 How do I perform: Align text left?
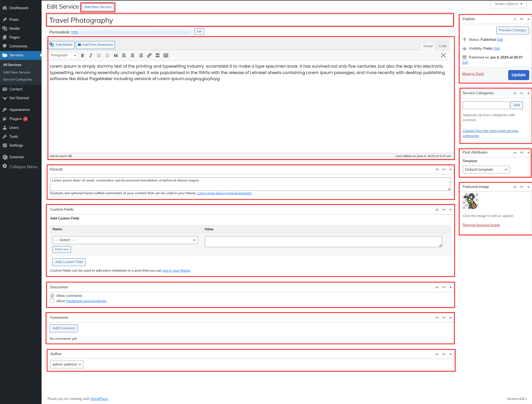tap(124, 55)
